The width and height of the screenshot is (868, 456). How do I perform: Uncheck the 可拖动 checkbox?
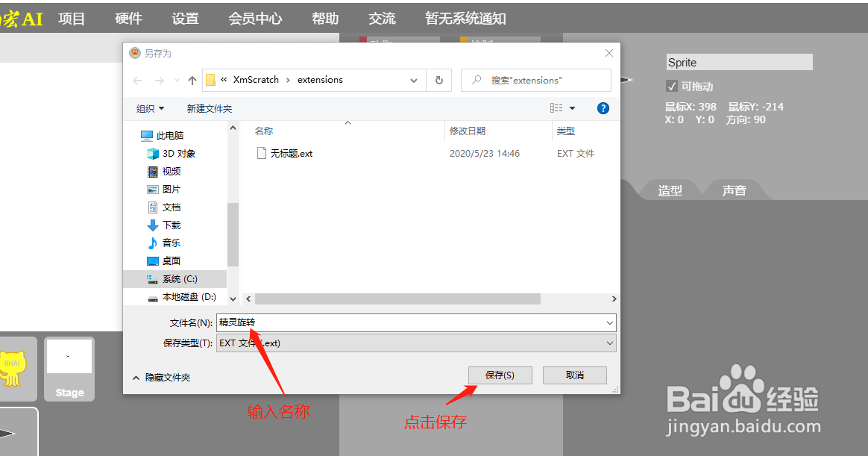(x=671, y=85)
